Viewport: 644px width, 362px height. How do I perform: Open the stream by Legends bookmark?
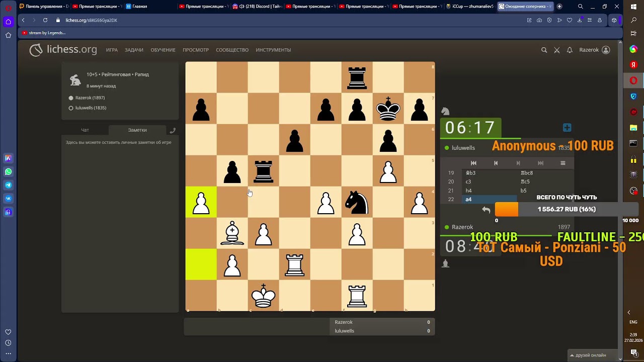point(44,33)
